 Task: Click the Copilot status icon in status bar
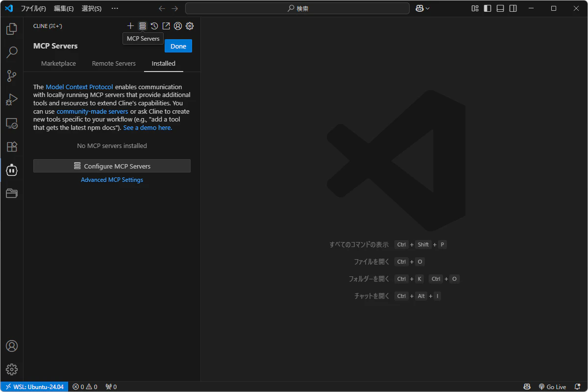[x=527, y=387]
